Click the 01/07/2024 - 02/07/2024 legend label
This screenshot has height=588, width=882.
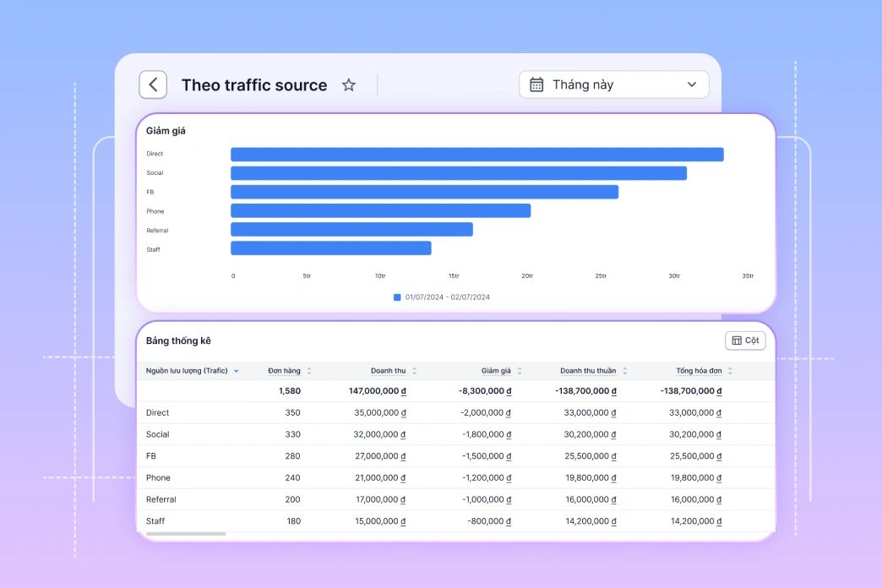click(448, 297)
